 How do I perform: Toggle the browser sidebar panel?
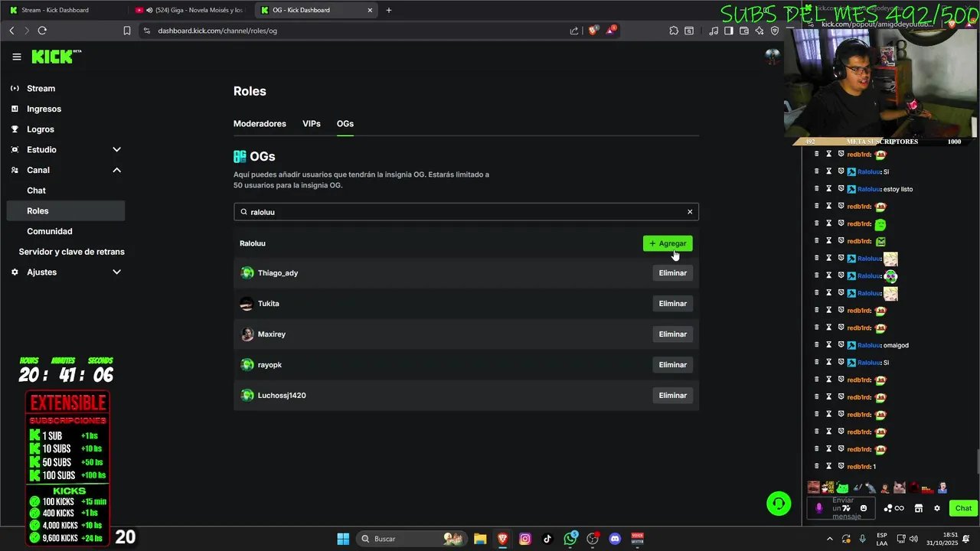(729, 31)
